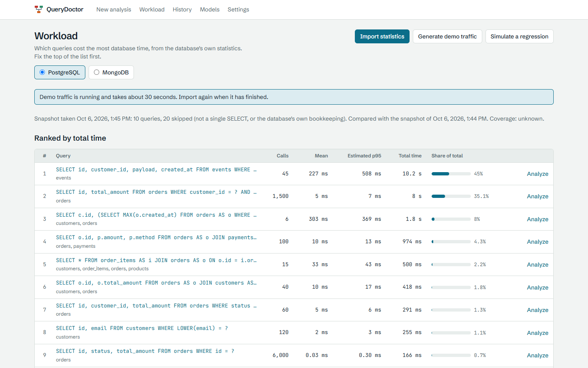Click the 1,500 calls cell
This screenshot has width=588, height=368.
click(x=281, y=196)
